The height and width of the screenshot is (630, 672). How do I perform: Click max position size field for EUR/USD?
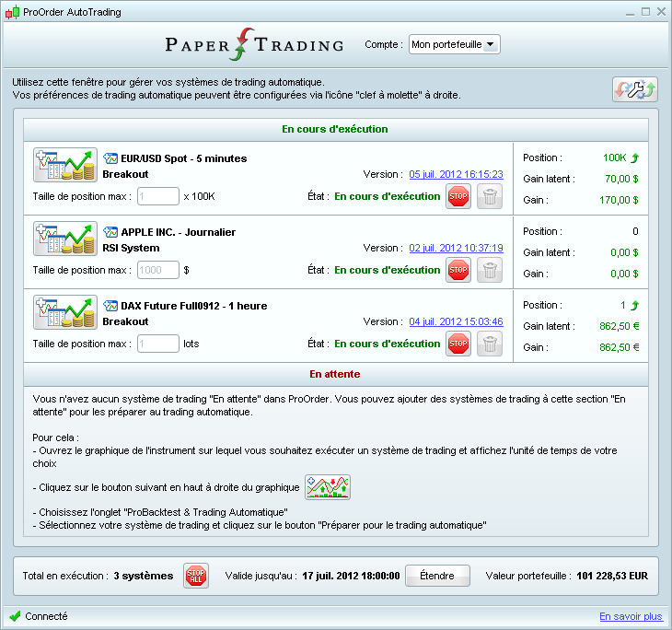click(157, 196)
